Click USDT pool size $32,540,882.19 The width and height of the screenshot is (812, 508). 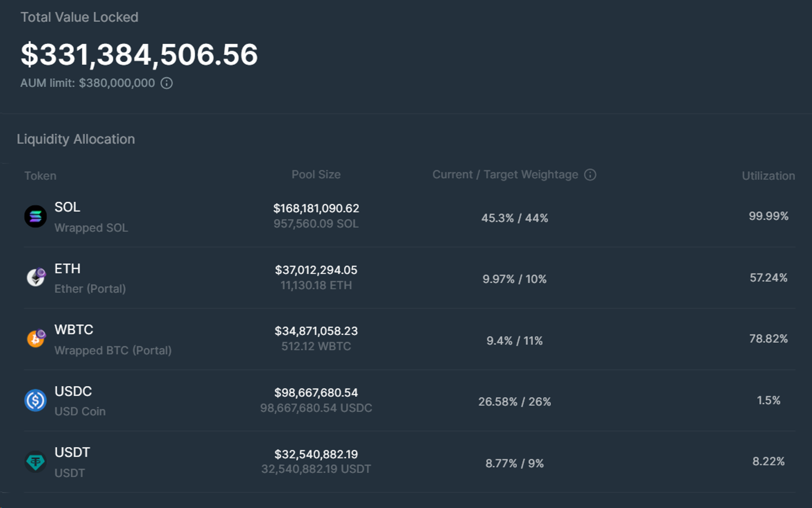click(x=316, y=454)
